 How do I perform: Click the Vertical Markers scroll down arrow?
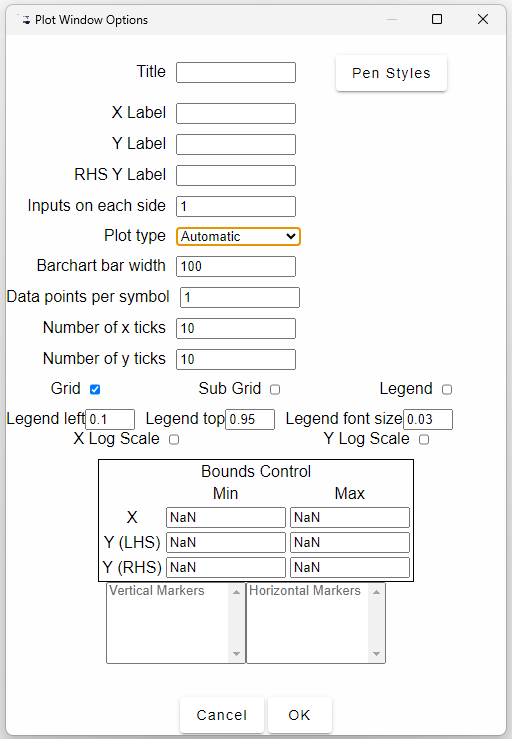click(x=236, y=654)
